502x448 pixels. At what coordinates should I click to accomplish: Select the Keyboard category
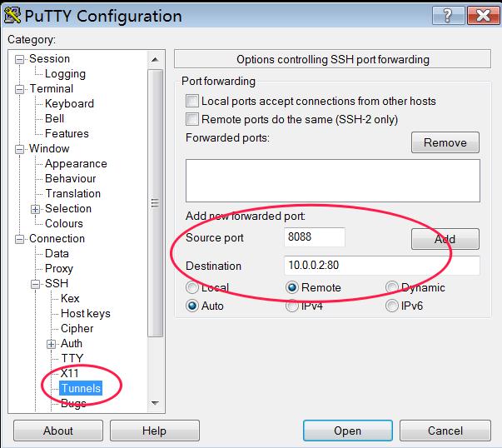tap(69, 103)
